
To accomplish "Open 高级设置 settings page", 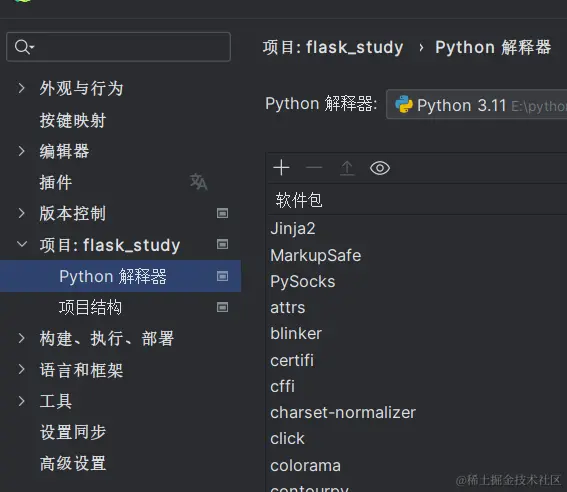I will point(73,463).
